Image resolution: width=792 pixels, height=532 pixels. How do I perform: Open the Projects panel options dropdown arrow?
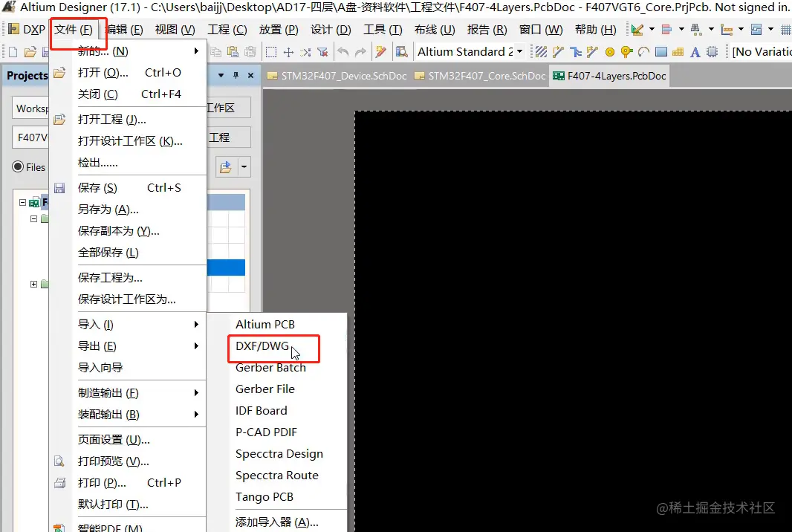click(221, 75)
